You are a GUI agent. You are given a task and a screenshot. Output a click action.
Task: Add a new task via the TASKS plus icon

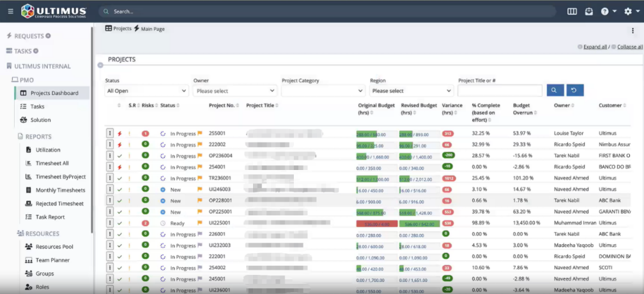click(36, 51)
